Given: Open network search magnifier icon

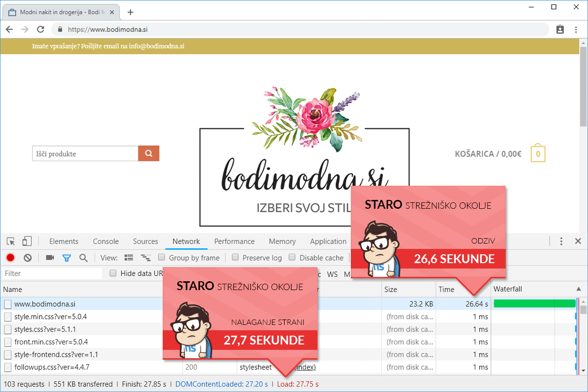Looking at the screenshot, I should point(83,258).
